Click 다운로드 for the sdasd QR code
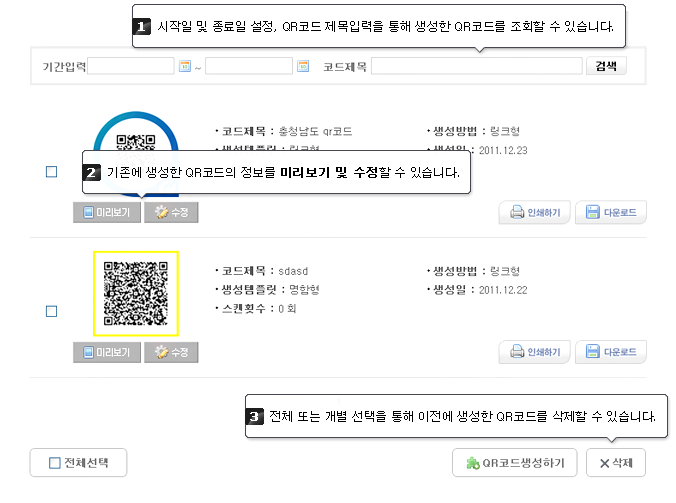Image resolution: width=676 pixels, height=503 pixels. click(x=611, y=352)
